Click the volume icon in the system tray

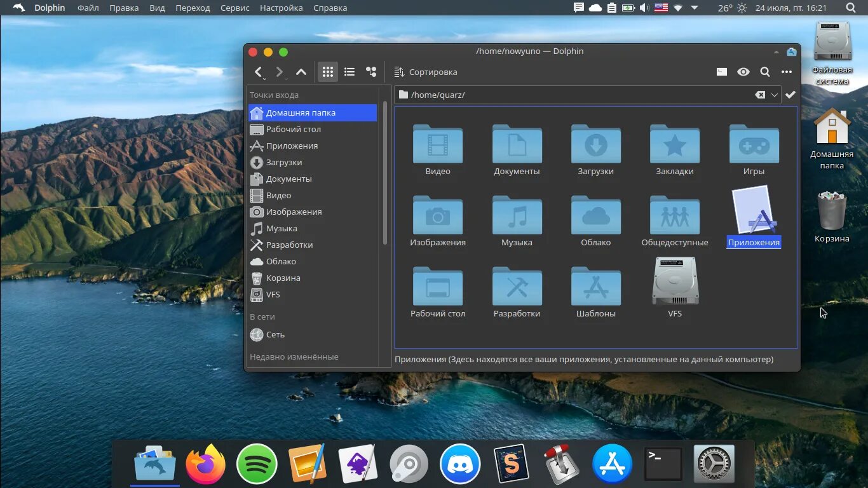tap(644, 8)
